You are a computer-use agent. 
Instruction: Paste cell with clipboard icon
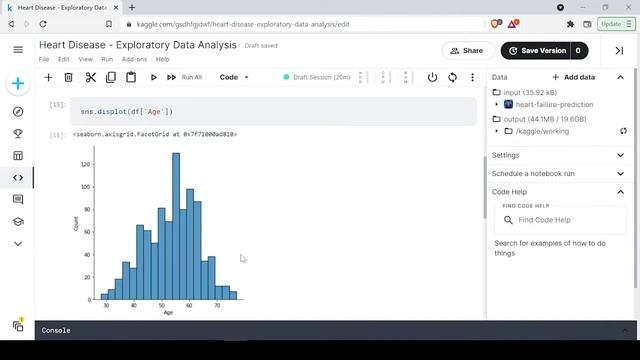click(x=131, y=77)
